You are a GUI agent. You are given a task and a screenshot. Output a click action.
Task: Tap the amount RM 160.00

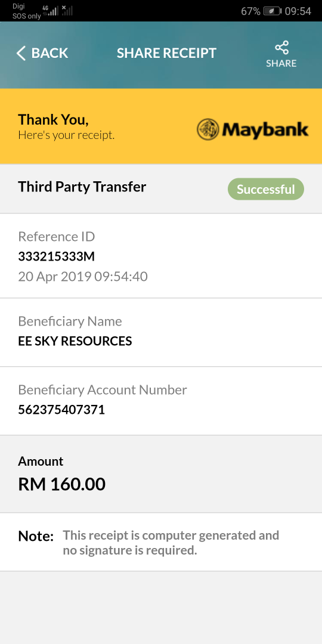61,484
